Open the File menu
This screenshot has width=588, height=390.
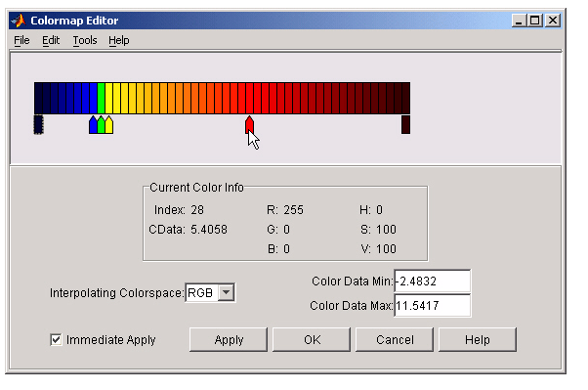21,40
